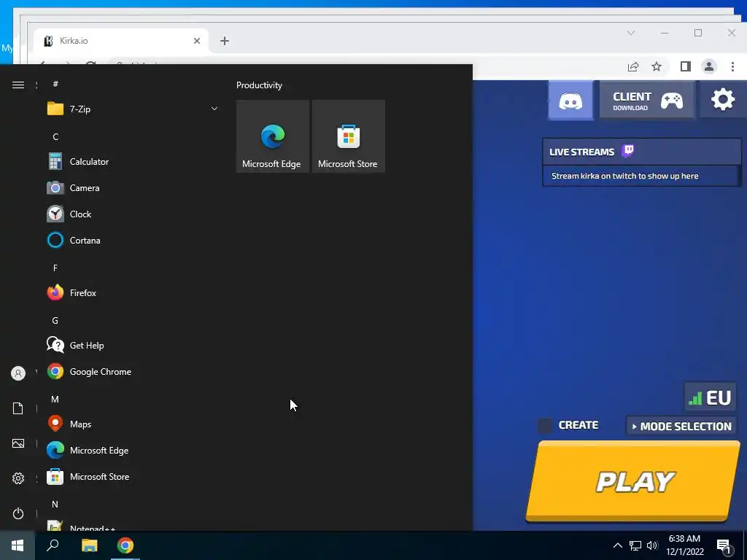
Task: Open the Clock app
Action: coord(133,214)
